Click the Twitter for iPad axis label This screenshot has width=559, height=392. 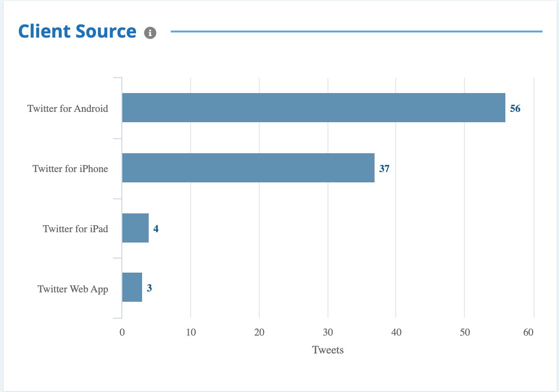click(x=75, y=229)
